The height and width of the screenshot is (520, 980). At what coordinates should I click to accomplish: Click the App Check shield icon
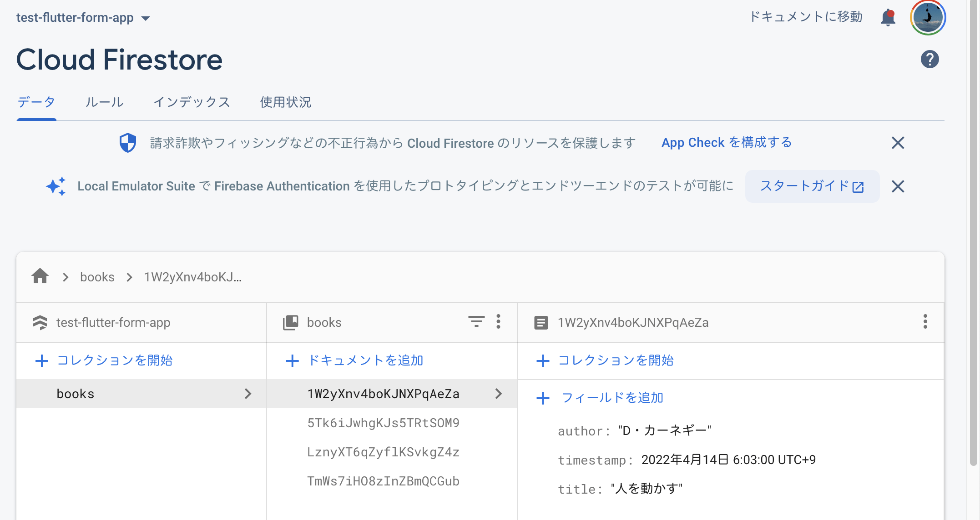(x=128, y=143)
